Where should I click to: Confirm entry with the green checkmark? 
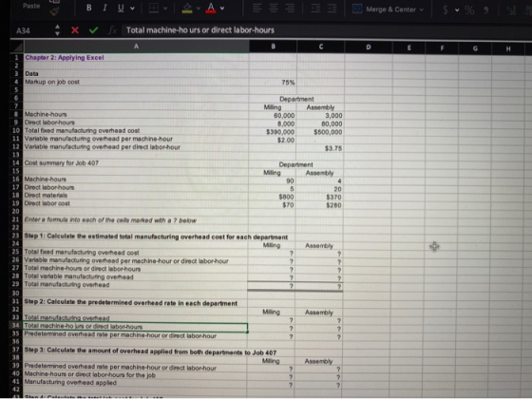[x=94, y=30]
